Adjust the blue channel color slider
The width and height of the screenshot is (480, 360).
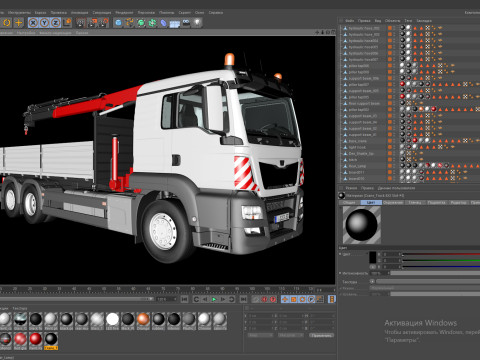[x=441, y=267]
